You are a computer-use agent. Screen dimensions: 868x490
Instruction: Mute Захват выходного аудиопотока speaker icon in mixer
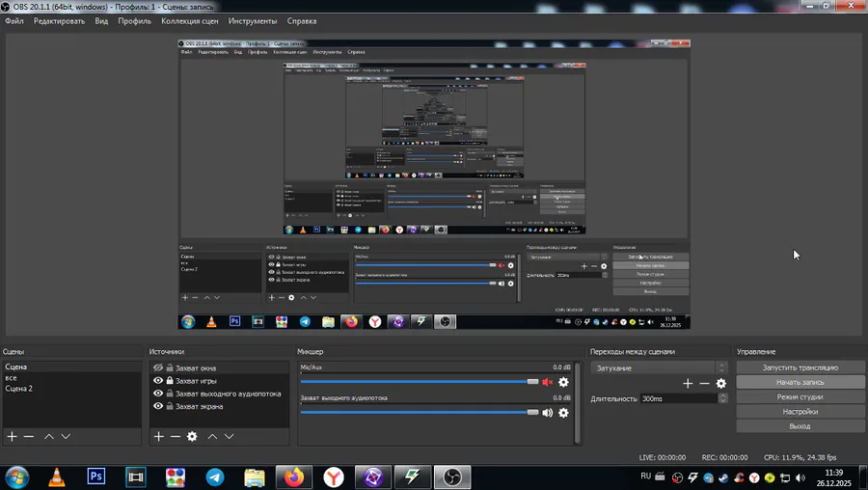point(548,413)
